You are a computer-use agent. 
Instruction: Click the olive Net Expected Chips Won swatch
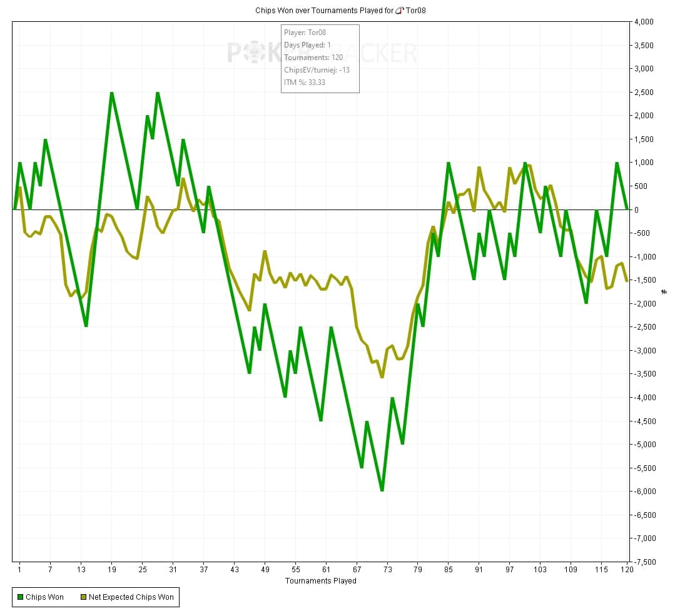tap(83, 597)
